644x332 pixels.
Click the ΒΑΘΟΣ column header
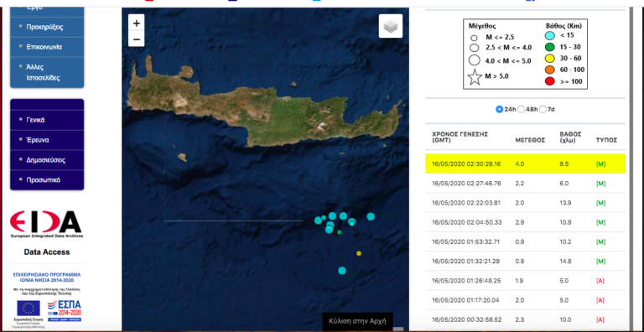(x=571, y=137)
